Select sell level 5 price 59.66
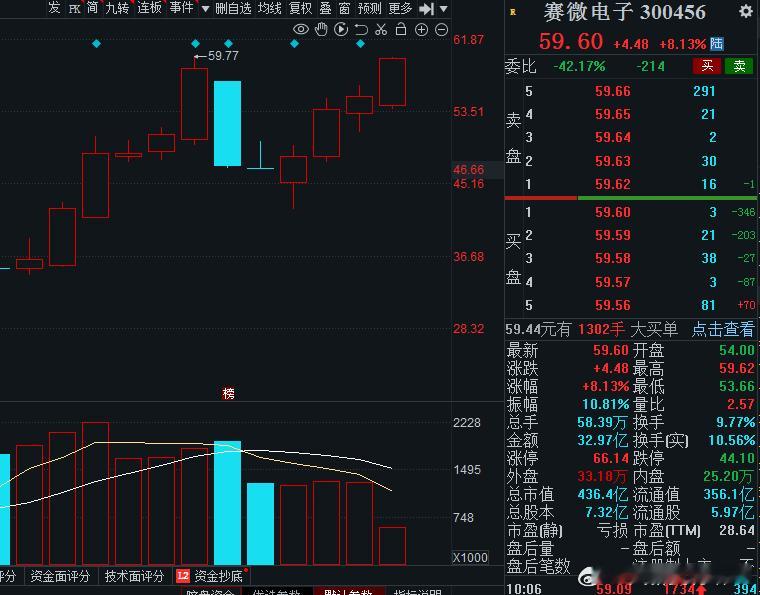The height and width of the screenshot is (595, 760). (613, 91)
